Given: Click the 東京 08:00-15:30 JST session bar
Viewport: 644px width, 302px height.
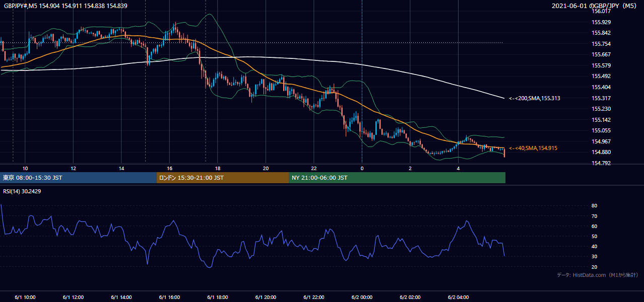Looking at the screenshot, I should (x=79, y=178).
